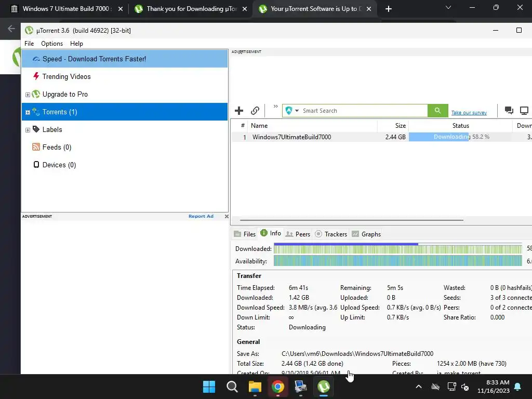Switch to the Trackers tab

pyautogui.click(x=331, y=234)
